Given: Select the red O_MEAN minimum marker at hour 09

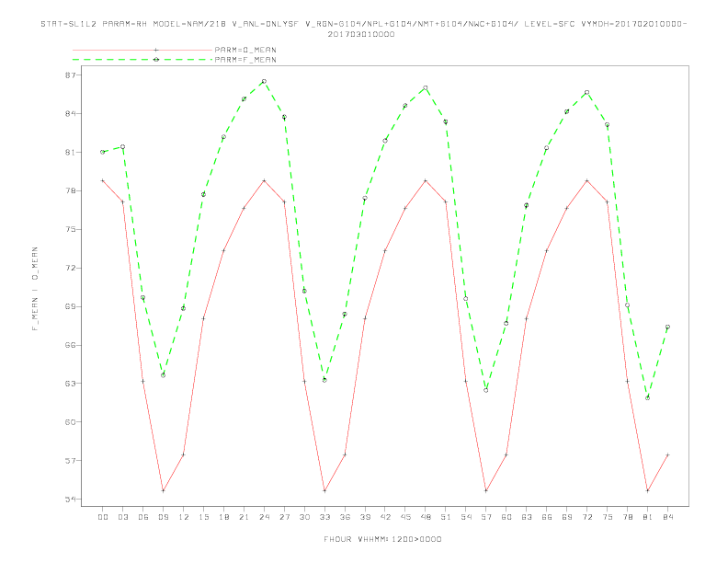Looking at the screenshot, I should [163, 490].
